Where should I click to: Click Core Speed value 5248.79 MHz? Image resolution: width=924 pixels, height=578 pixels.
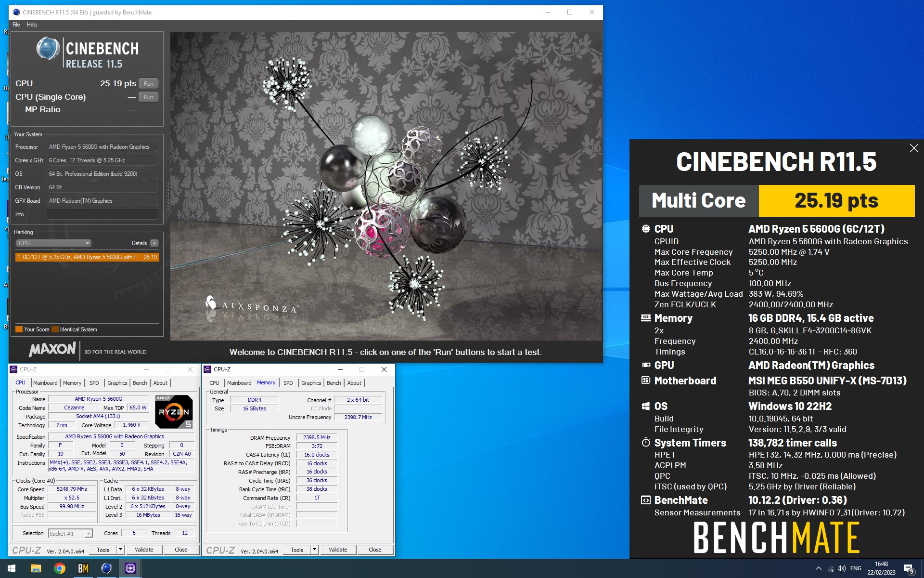pyautogui.click(x=72, y=489)
